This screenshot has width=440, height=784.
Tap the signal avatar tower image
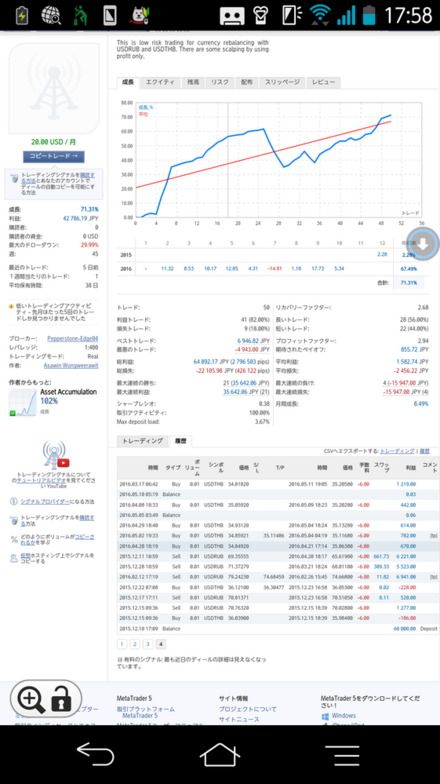coord(54,89)
